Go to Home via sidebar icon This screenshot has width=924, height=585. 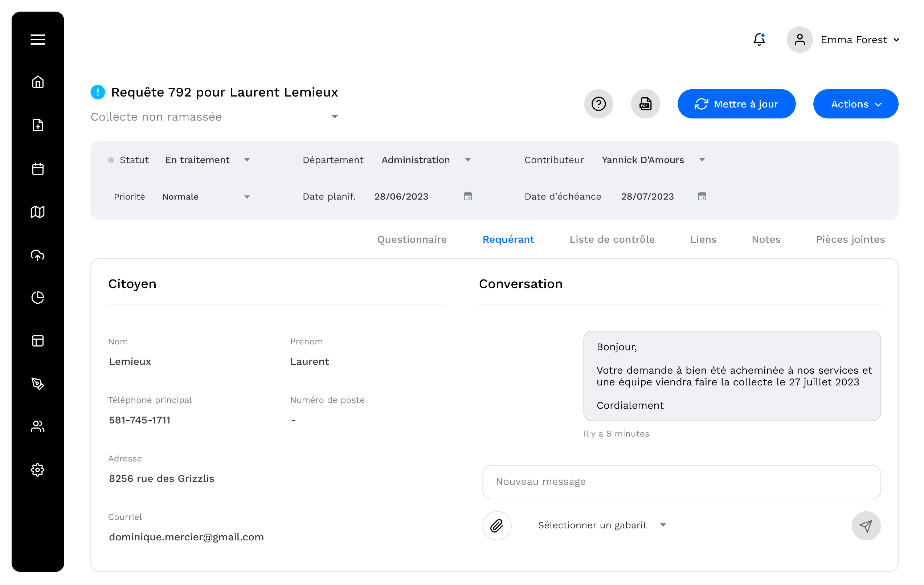(38, 82)
